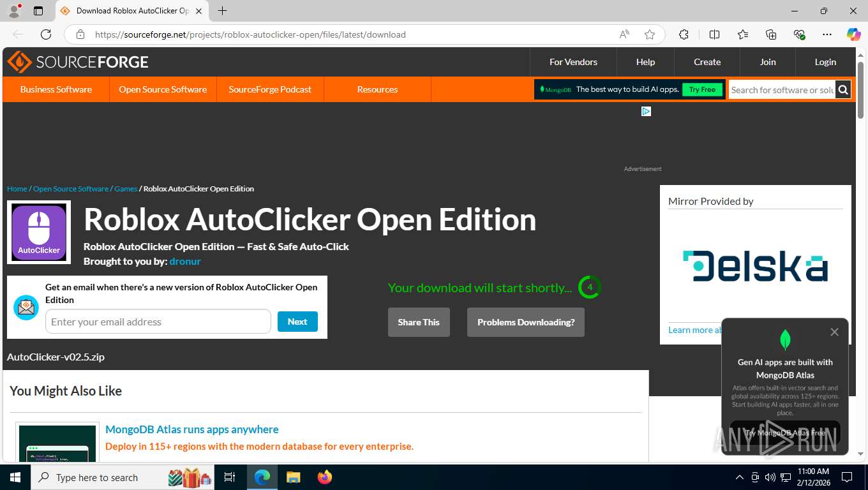Viewport: 868px width, 490px height.
Task: Click the Delska mirror logo
Action: pos(756,266)
